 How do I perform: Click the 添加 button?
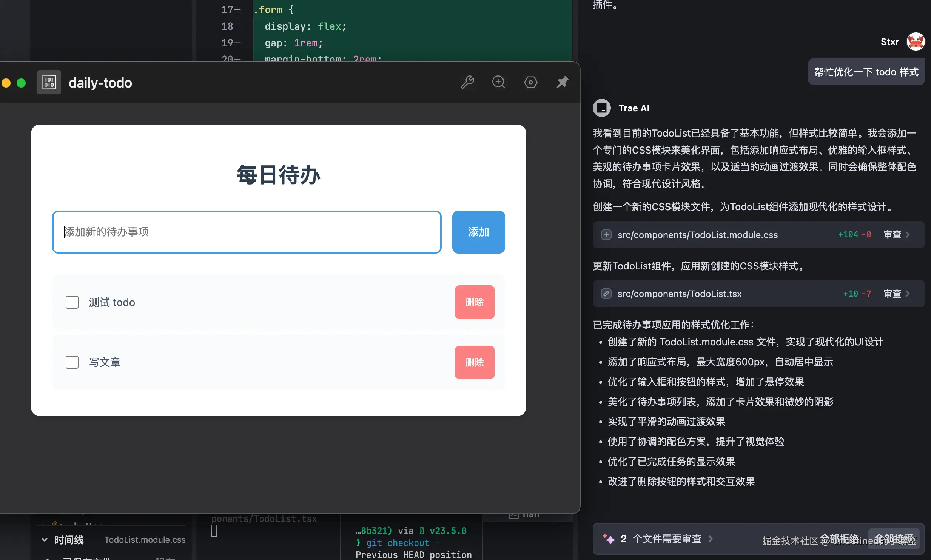(x=478, y=232)
